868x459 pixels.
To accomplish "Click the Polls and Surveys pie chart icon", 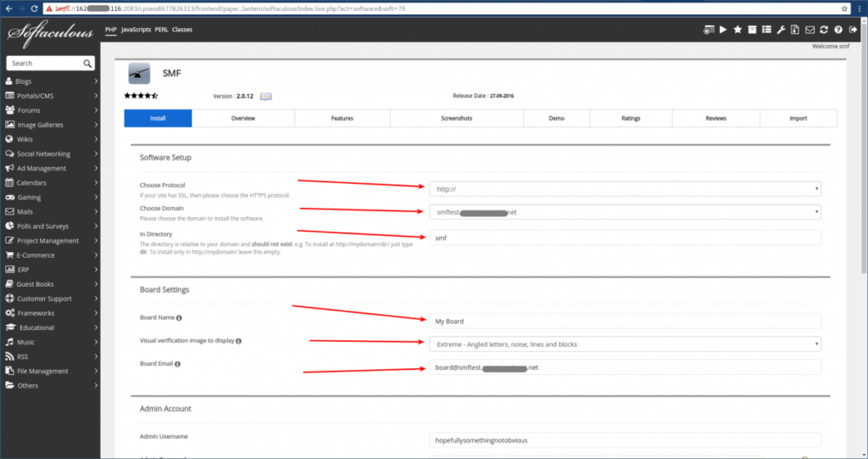I will pos(9,227).
